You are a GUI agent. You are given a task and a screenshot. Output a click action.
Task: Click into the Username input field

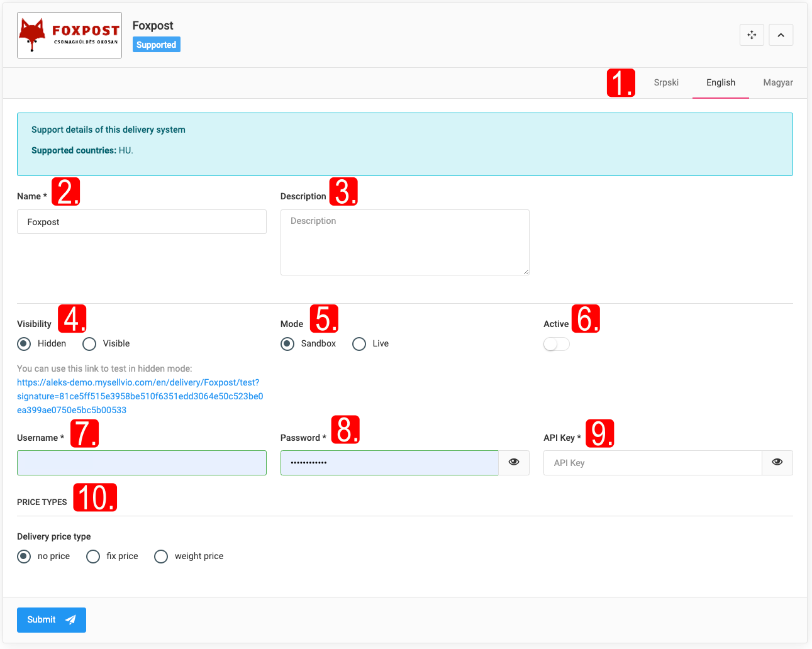coord(142,463)
